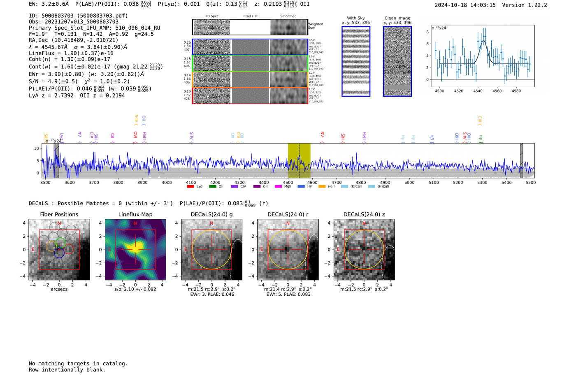Open the Weighted Sum 2D spectrum cutout

250,27
